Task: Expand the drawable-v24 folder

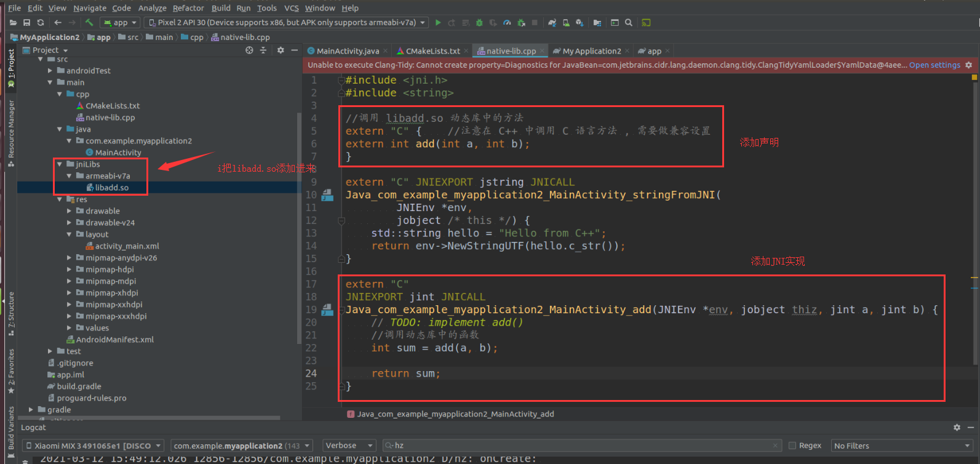Action: coord(70,223)
